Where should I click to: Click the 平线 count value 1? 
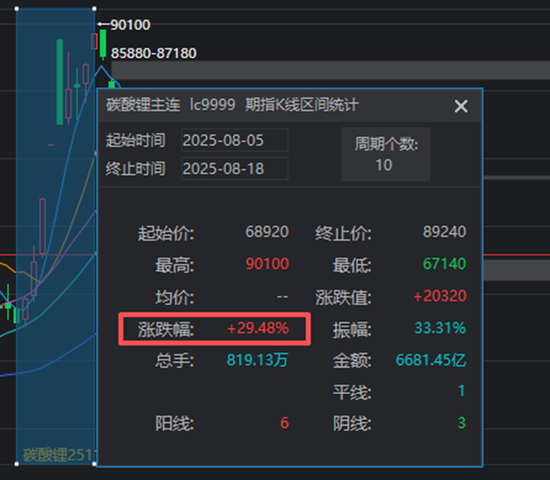pyautogui.click(x=462, y=391)
